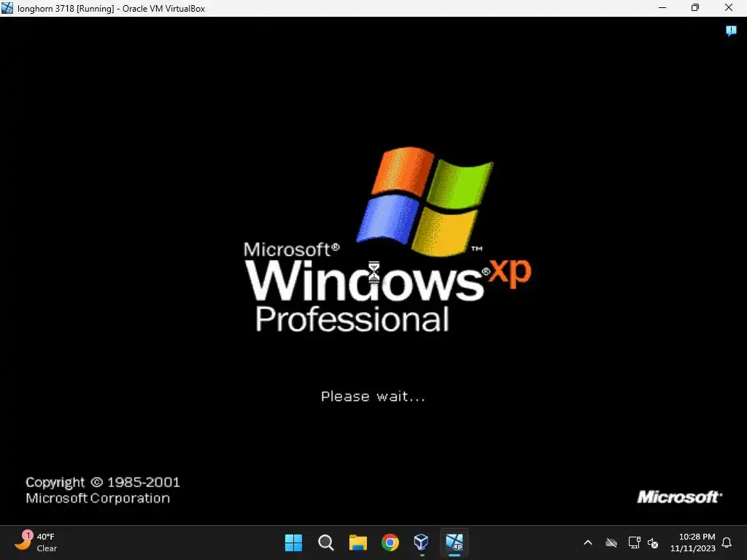The image size is (747, 560).
Task: Open the notifications bell icon
Action: click(x=727, y=542)
